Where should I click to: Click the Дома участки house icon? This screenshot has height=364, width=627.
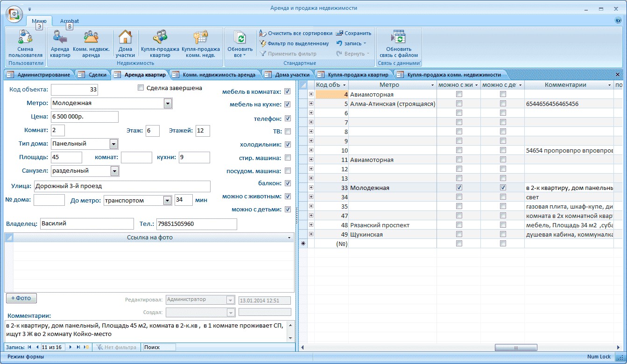125,37
